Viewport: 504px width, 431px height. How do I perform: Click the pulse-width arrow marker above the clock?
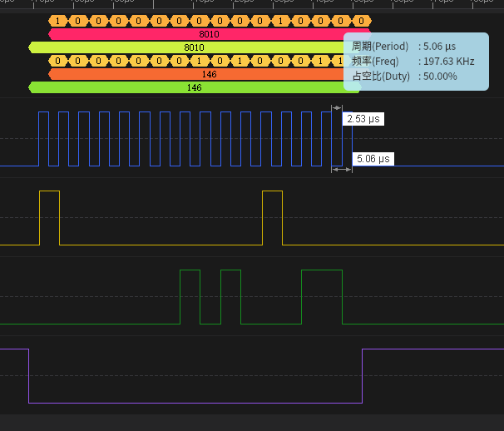337,108
